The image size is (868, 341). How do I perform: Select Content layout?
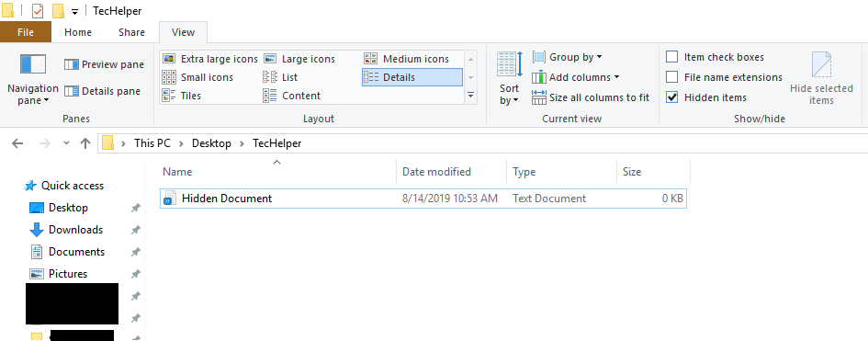[292, 96]
